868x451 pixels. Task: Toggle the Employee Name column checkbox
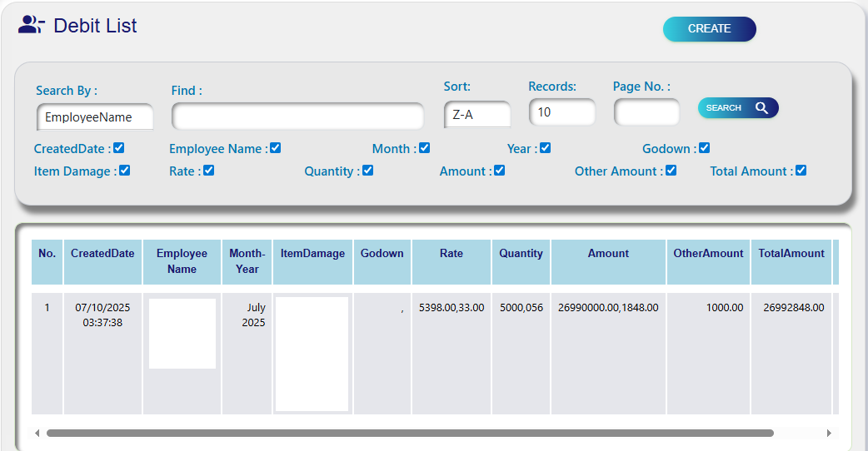point(276,148)
